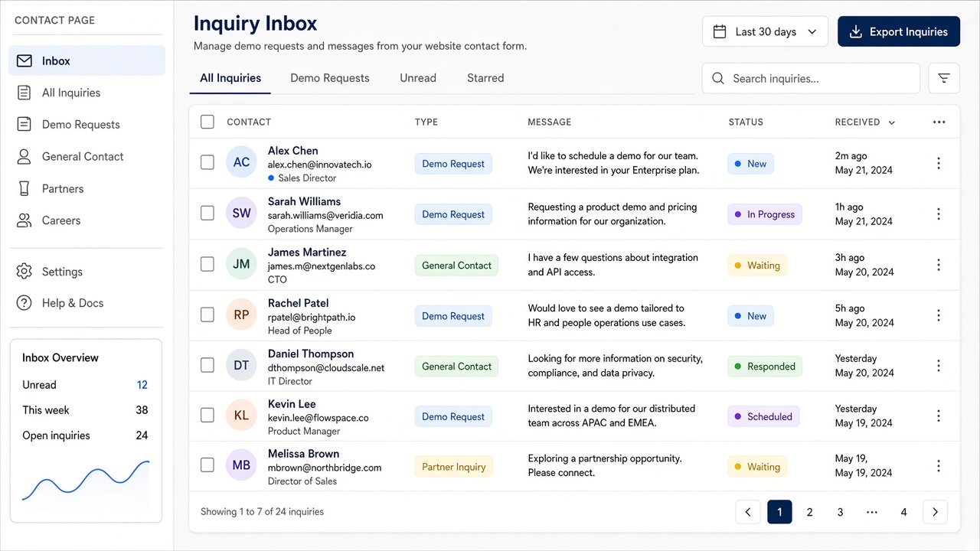Click the Partner Inquiry type badge
This screenshot has width=980, height=551.
454,467
